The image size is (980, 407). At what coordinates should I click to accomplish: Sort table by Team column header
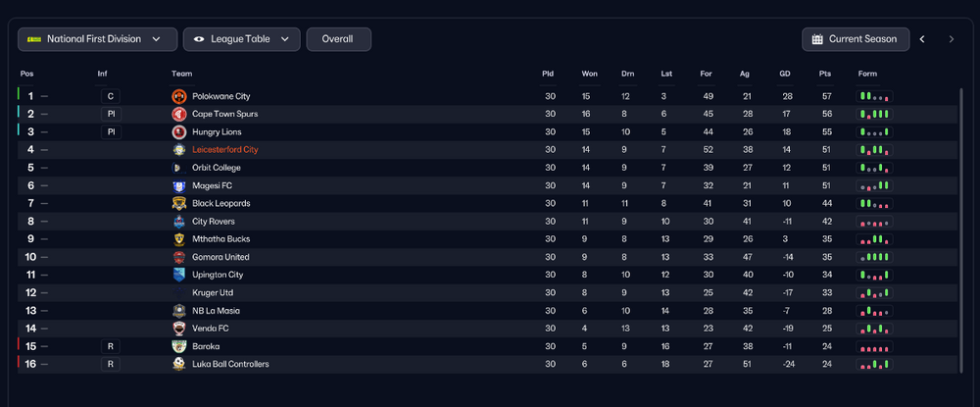point(182,74)
